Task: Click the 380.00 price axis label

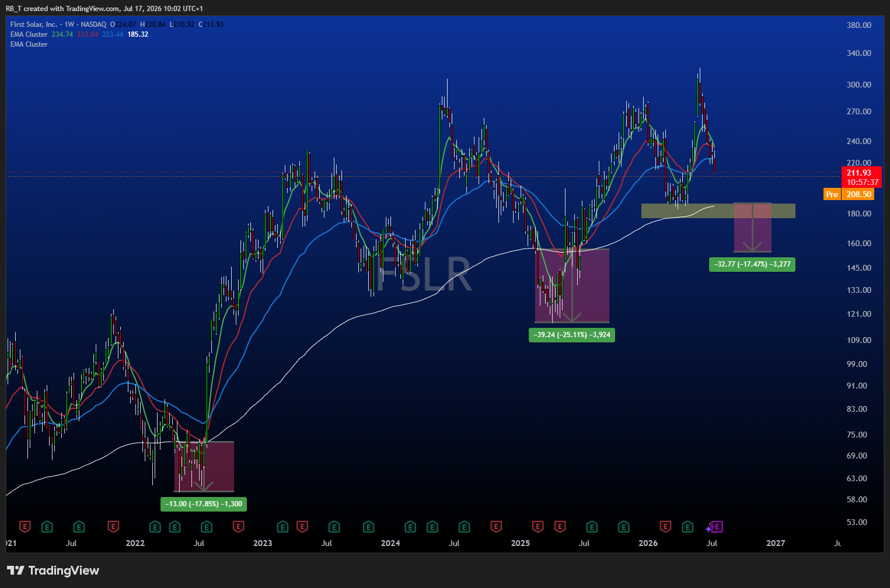Action: click(858, 25)
